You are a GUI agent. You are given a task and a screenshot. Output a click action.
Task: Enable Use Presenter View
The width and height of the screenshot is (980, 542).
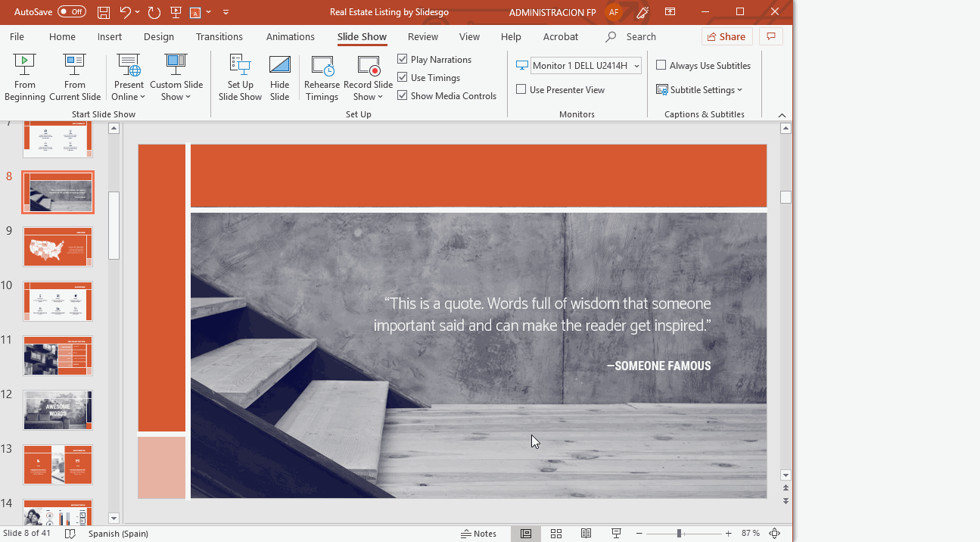click(x=521, y=89)
